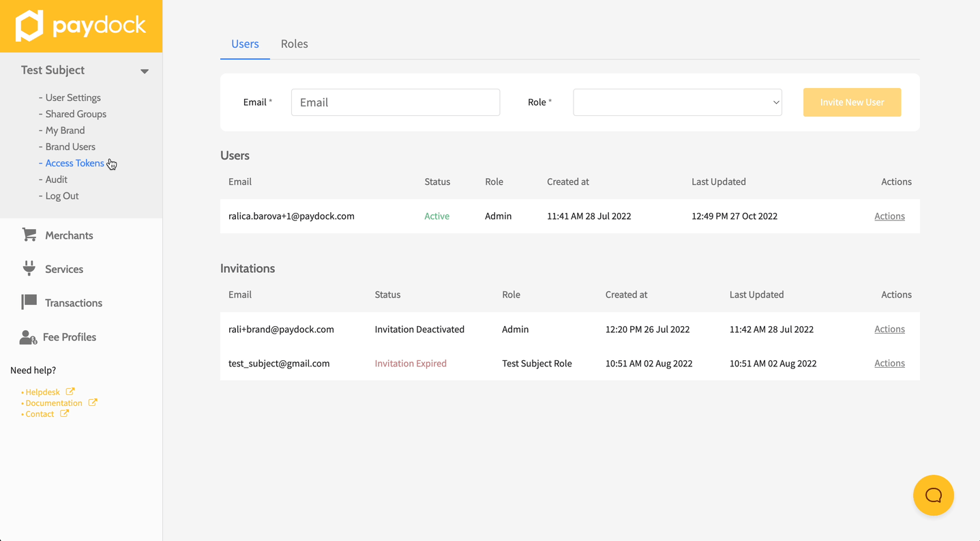Viewport: 980px width, 541px height.
Task: Switch to the Roles tab
Action: pos(294,44)
